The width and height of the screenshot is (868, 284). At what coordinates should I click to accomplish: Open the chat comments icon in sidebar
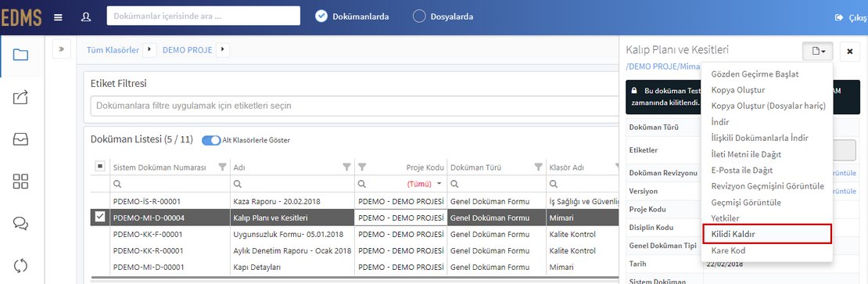[20, 223]
